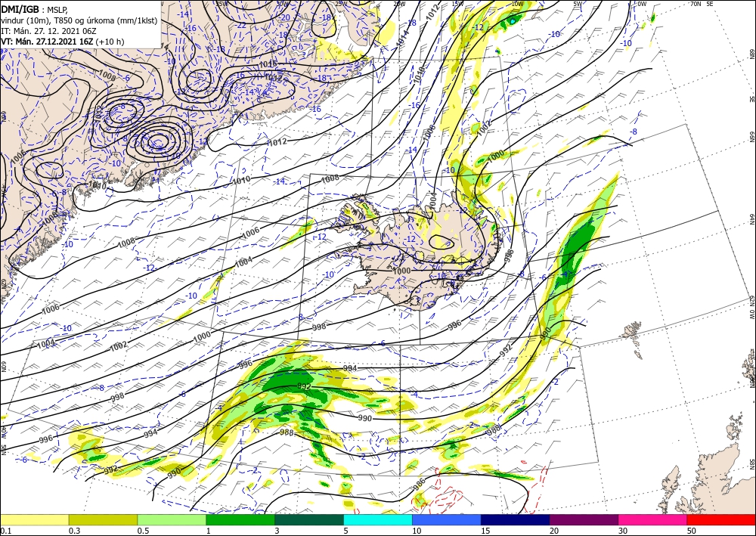The image size is (756, 536).
Task: Click the '64N' latitude label
Action: point(752,219)
